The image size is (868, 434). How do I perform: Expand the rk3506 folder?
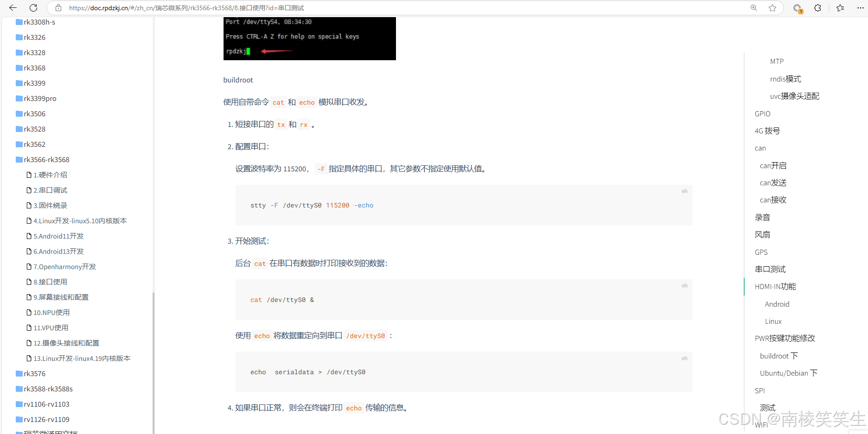tap(31, 113)
